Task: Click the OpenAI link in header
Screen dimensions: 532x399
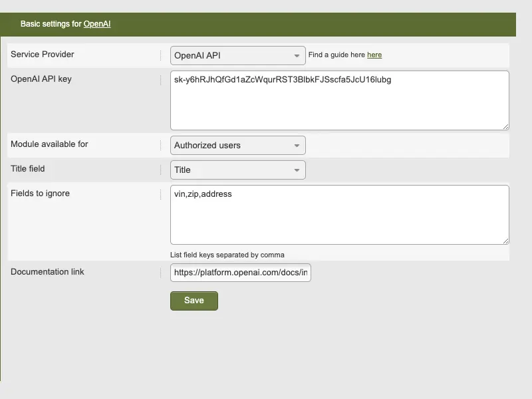Action: tap(97, 24)
